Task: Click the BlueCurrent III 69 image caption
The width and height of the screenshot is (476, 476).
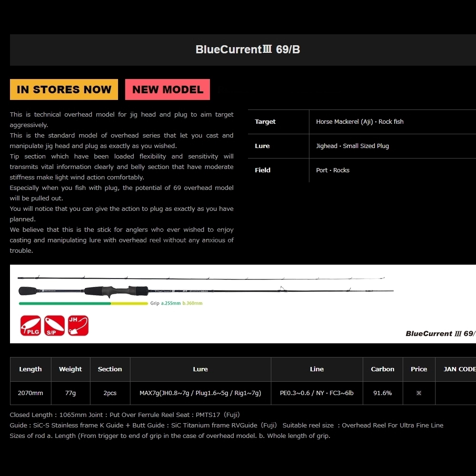Action: tap(440, 334)
